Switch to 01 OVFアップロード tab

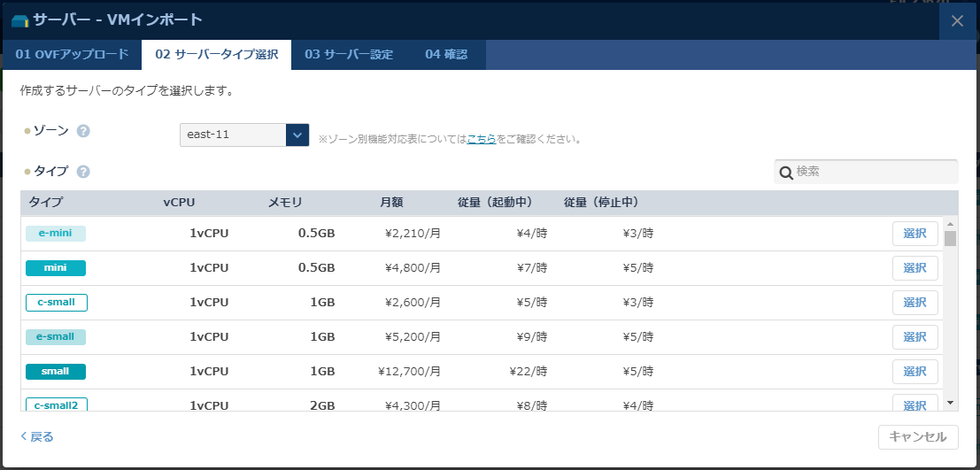pyautogui.click(x=72, y=55)
